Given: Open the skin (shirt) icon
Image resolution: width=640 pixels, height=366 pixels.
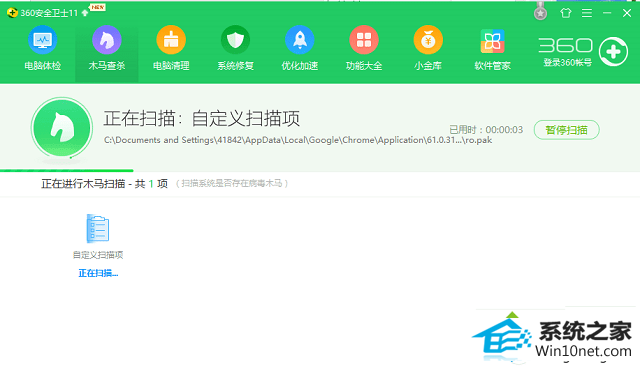Looking at the screenshot, I should tap(566, 13).
